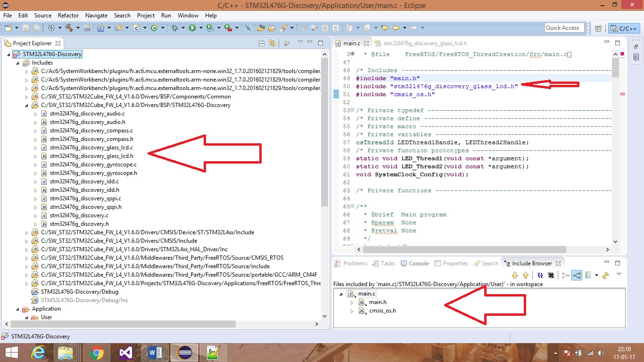The image size is (644, 362).
Task: Toggle Link with Editor in Project Explorer
Action: coord(272,43)
